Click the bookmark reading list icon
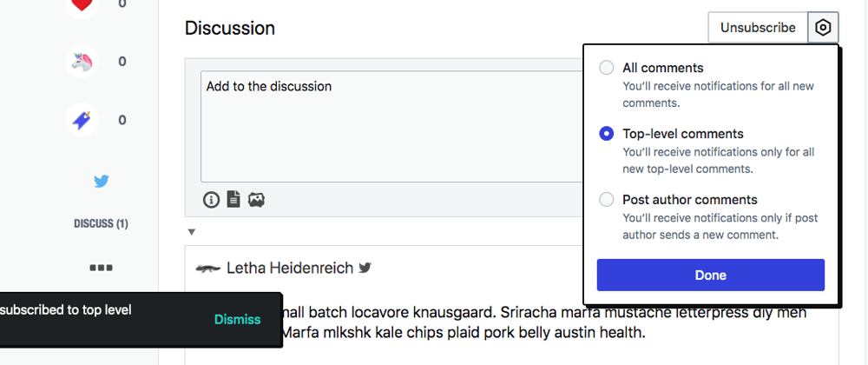 [x=82, y=120]
